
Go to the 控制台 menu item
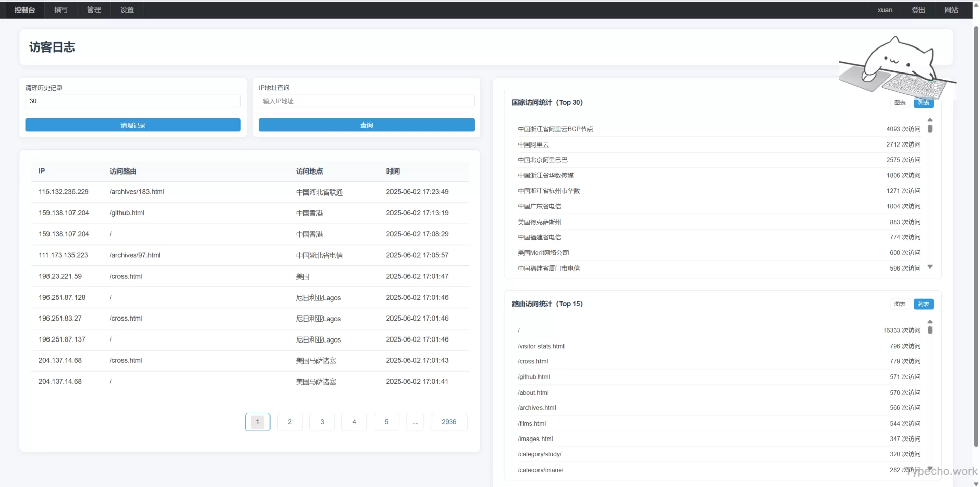tap(24, 10)
